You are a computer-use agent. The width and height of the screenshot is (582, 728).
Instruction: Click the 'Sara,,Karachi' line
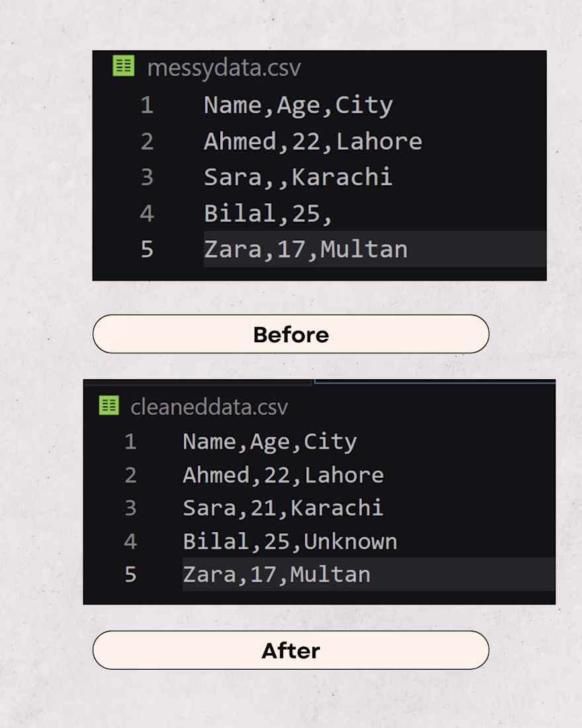[x=298, y=177]
